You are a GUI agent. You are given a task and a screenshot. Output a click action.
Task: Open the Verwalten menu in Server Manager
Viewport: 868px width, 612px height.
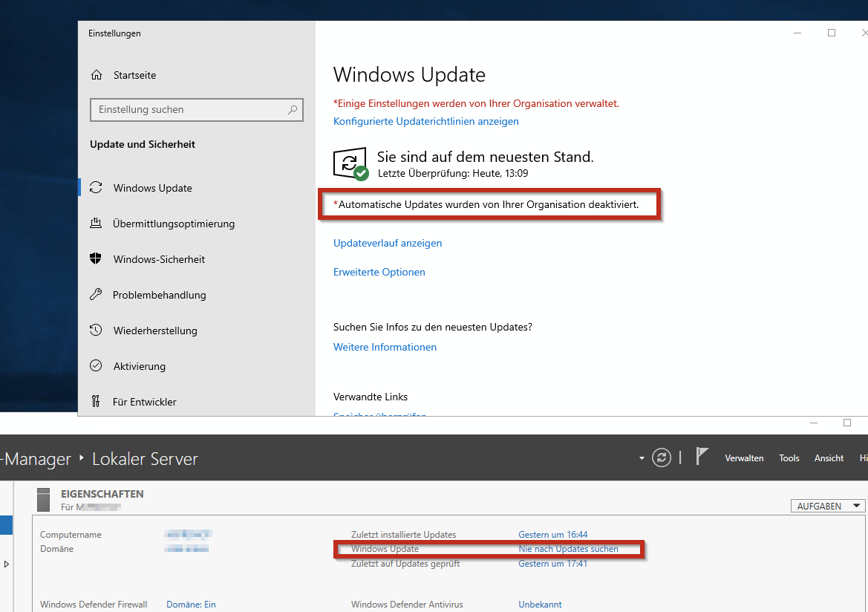(744, 458)
